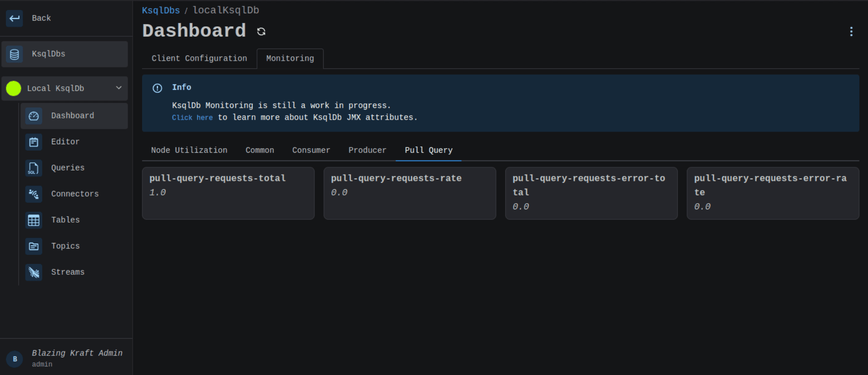Viewport: 868px width, 375px height.
Task: Click the Editor icon in sidebar
Action: coord(34,142)
